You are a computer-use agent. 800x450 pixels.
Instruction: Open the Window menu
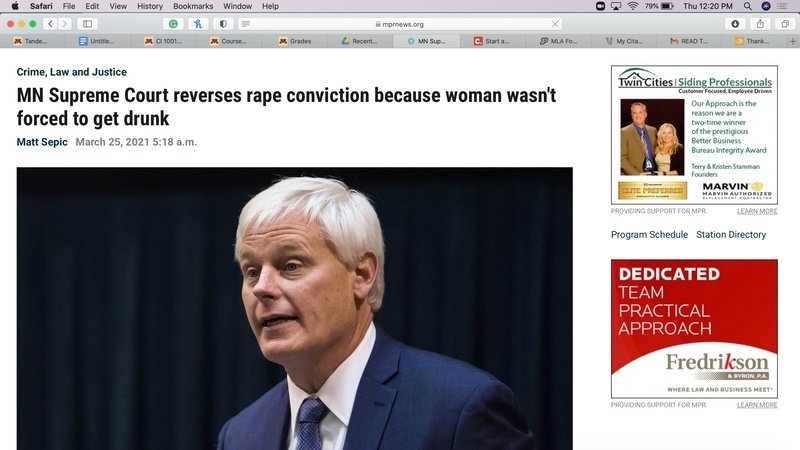point(237,6)
